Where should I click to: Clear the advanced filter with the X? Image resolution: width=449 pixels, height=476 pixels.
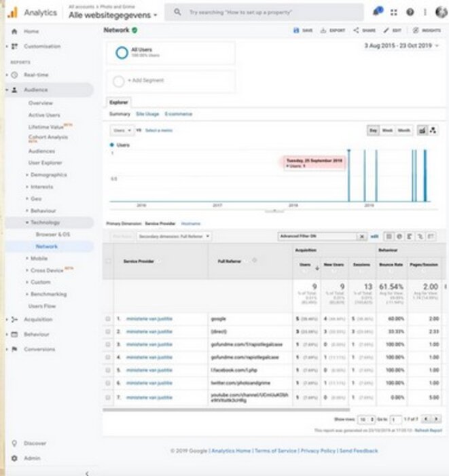[x=362, y=236]
